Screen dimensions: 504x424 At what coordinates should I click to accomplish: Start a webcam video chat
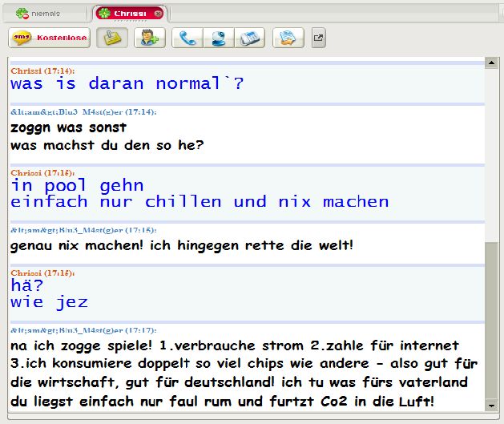[219, 38]
